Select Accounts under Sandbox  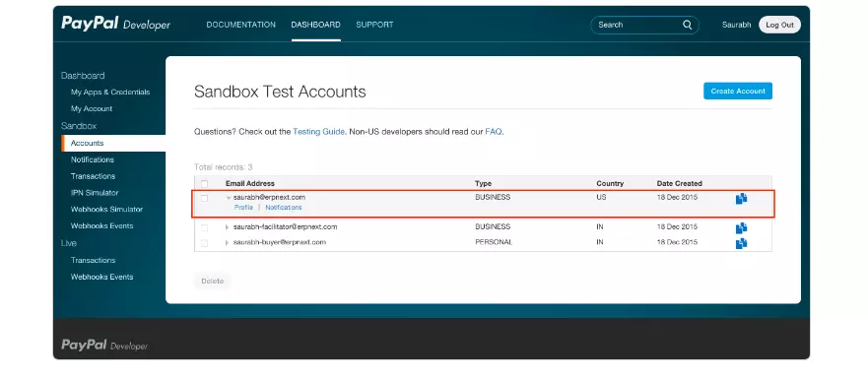pos(87,144)
